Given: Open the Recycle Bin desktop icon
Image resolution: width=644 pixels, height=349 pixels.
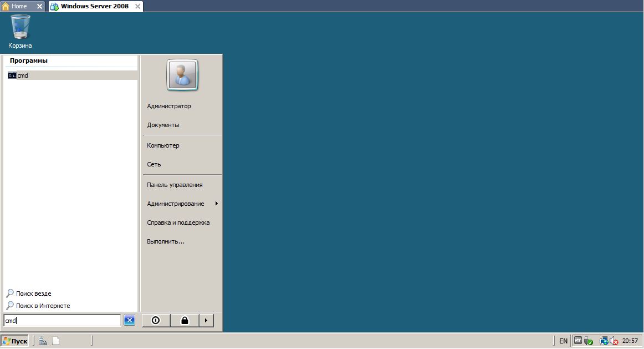Looking at the screenshot, I should point(20,31).
